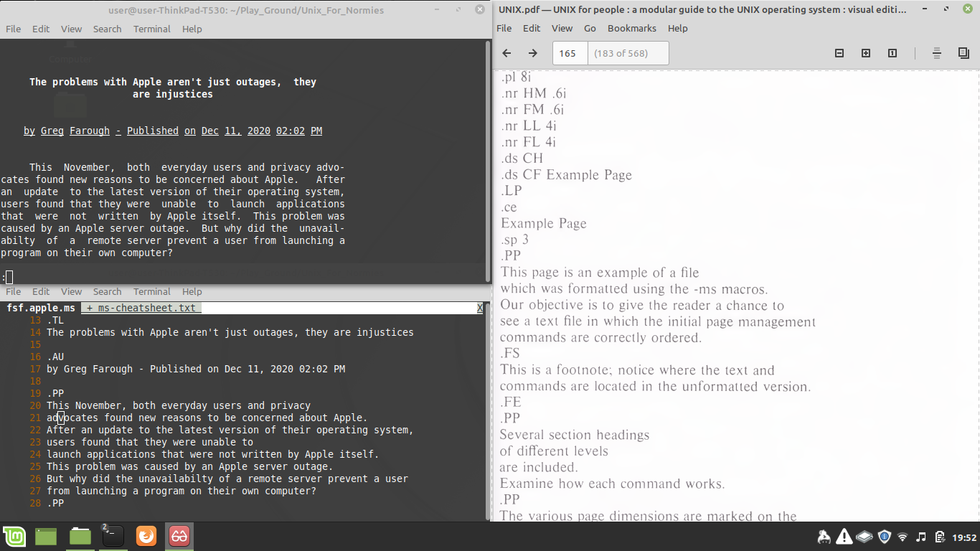
Task: Open Search menu in top terminal window
Action: [x=107, y=29]
